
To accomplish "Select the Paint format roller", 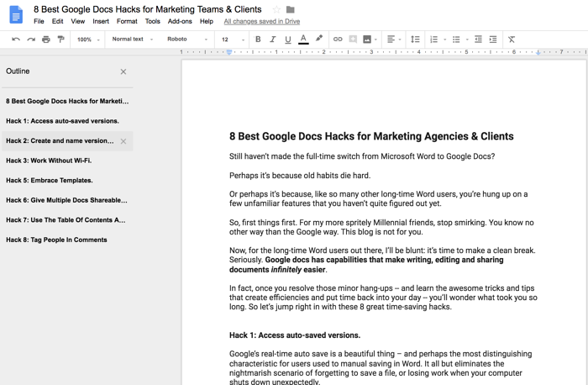I will 60,39.
